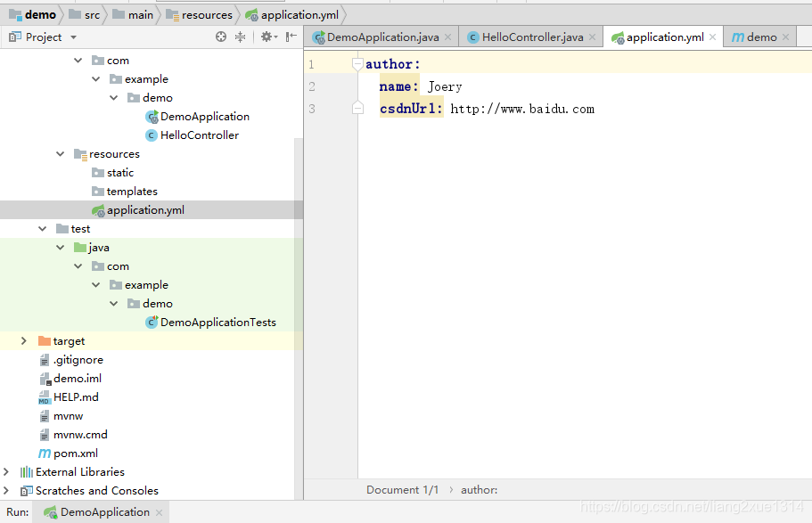Viewport: 812px width, 523px height.
Task: Expand External Libraries node
Action: coord(6,471)
